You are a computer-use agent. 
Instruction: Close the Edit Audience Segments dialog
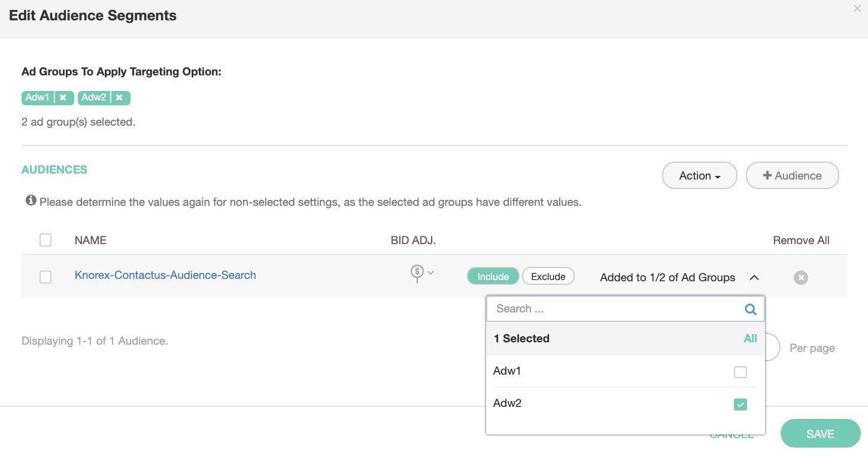857,9
